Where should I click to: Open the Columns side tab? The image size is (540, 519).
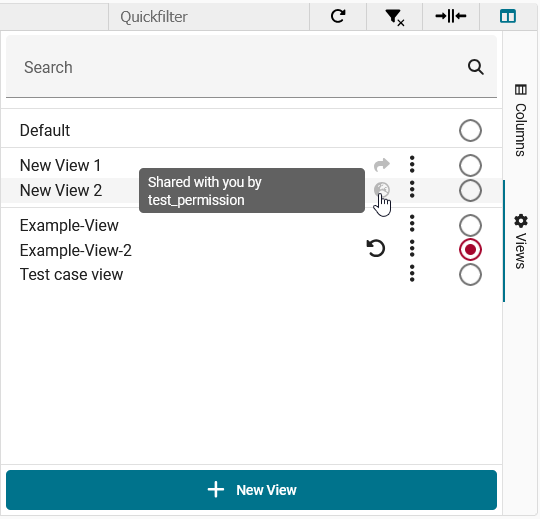coord(520,120)
